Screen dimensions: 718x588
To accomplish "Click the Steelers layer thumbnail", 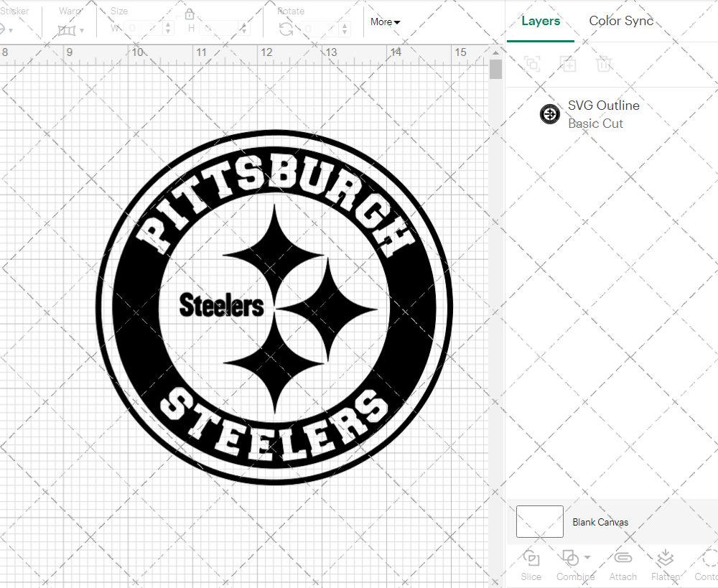I will click(x=550, y=113).
